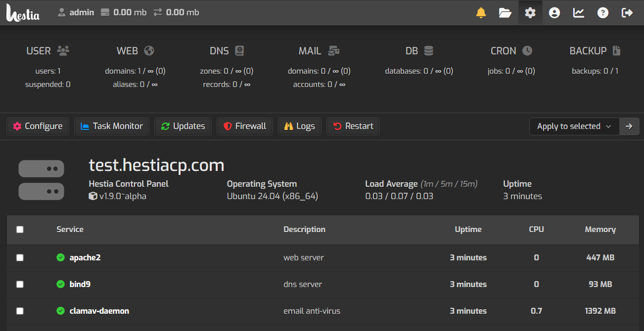Click the green status icon for apache2
644x331 pixels.
pyautogui.click(x=60, y=257)
